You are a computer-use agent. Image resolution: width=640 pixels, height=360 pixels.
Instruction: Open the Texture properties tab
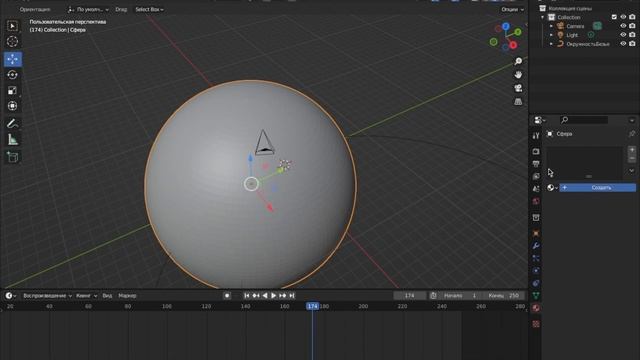coord(536,324)
